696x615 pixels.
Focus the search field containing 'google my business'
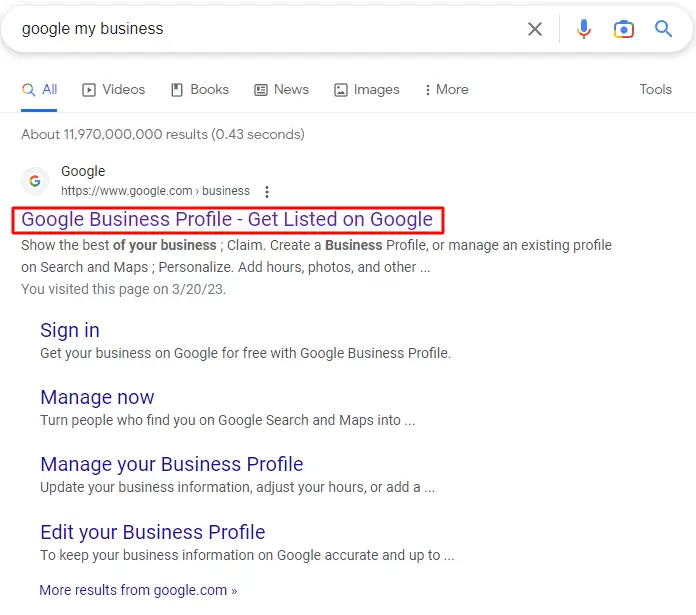[x=260, y=29]
